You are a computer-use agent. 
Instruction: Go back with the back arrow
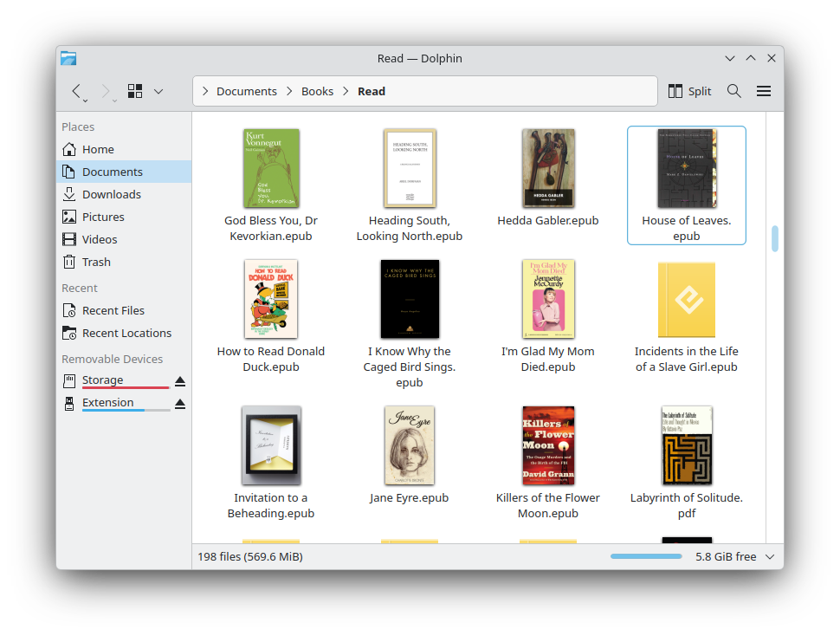tap(77, 91)
